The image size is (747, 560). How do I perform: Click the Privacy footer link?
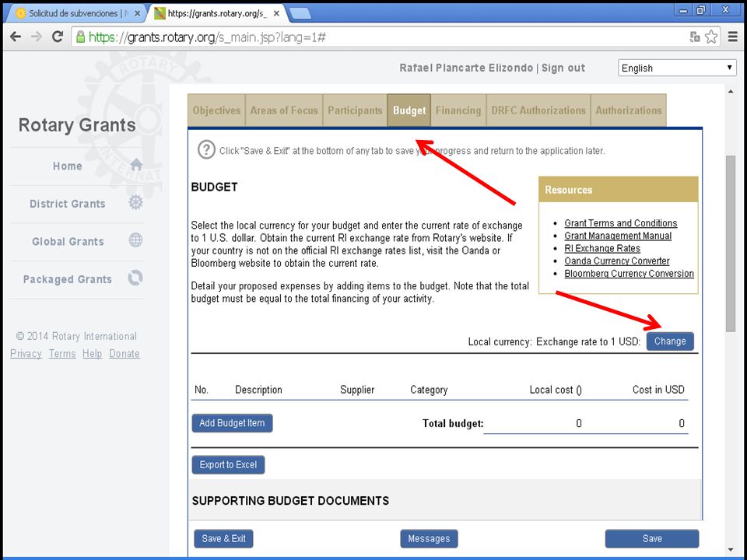pos(26,353)
